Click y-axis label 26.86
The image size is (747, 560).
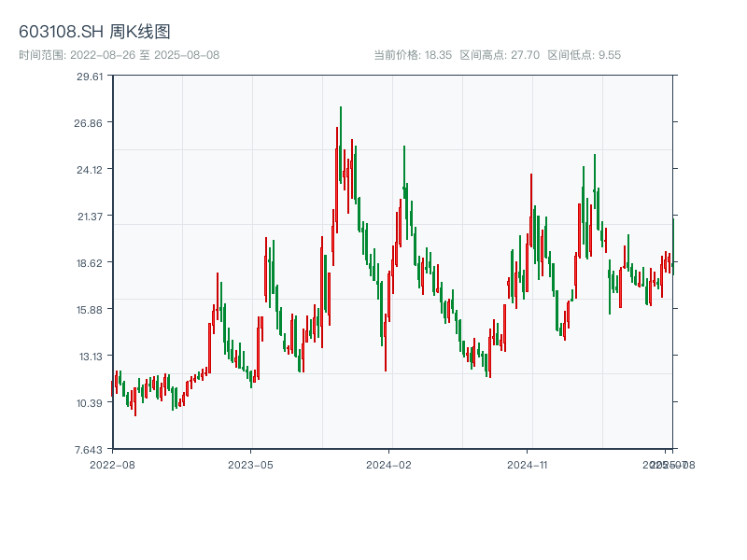88,123
